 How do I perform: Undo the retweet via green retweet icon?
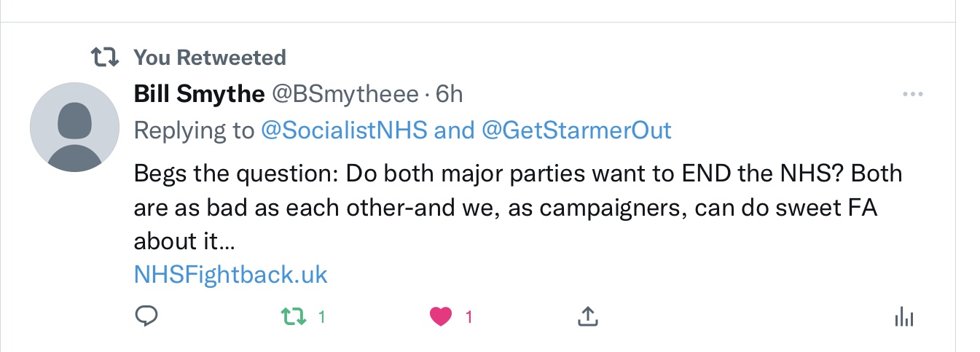293,316
